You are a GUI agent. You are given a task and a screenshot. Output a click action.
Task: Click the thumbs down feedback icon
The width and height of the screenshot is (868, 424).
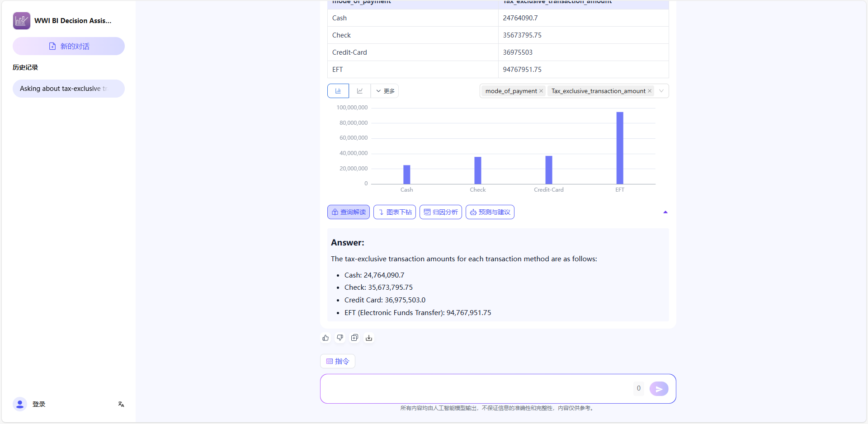(340, 338)
